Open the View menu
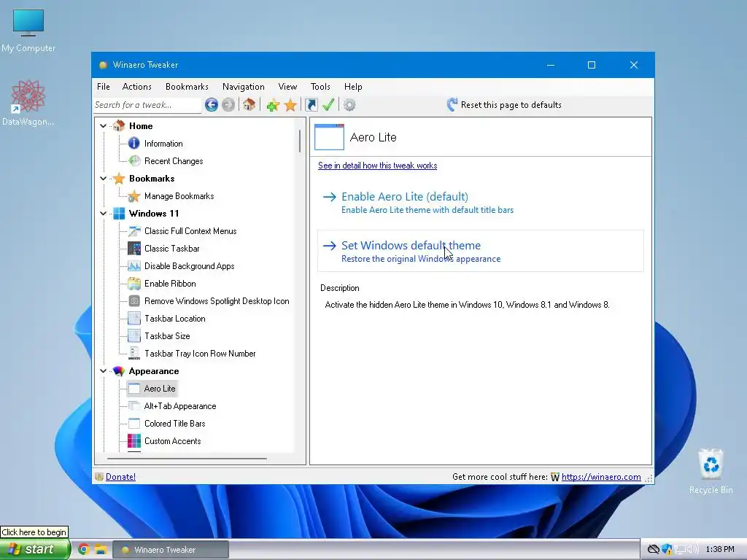Image resolution: width=747 pixels, height=560 pixels. (287, 87)
